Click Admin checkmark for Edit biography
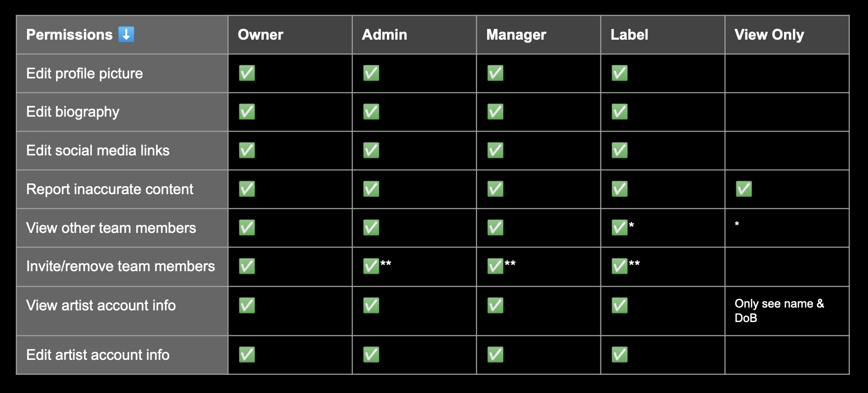 [371, 112]
